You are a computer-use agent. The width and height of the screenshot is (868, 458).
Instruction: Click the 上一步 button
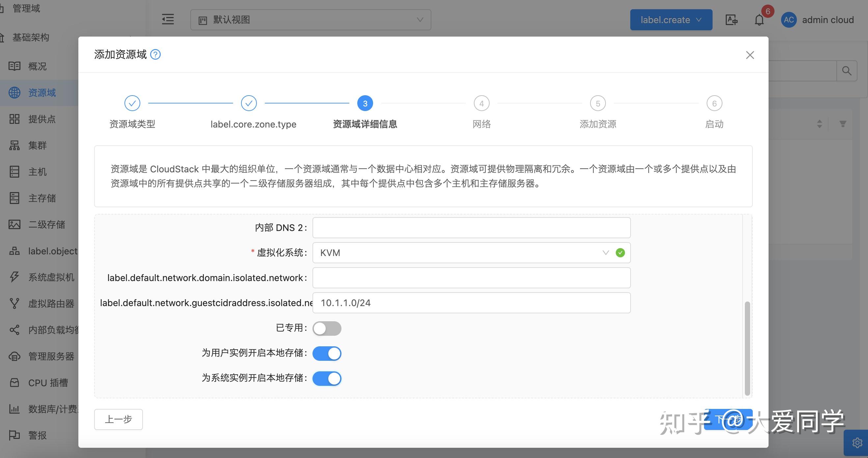118,419
